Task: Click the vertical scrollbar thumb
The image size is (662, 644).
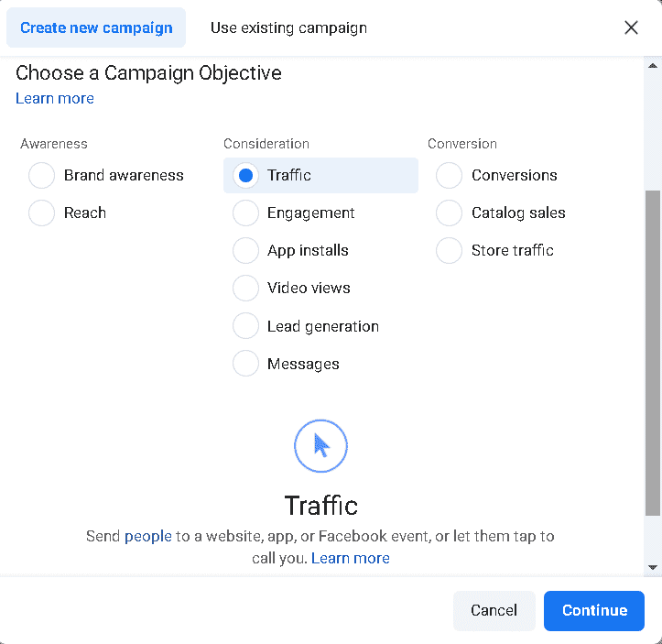Action: click(653, 353)
